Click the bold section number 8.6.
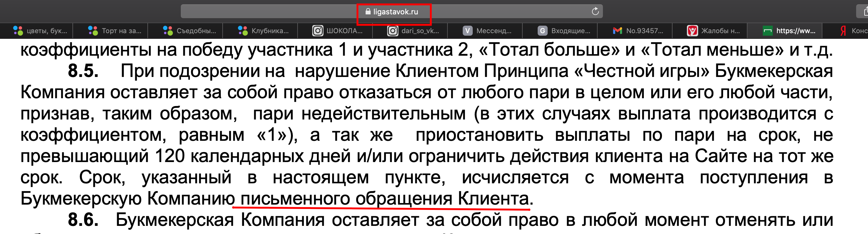Image resolution: width=868 pixels, height=234 pixels. (83, 220)
